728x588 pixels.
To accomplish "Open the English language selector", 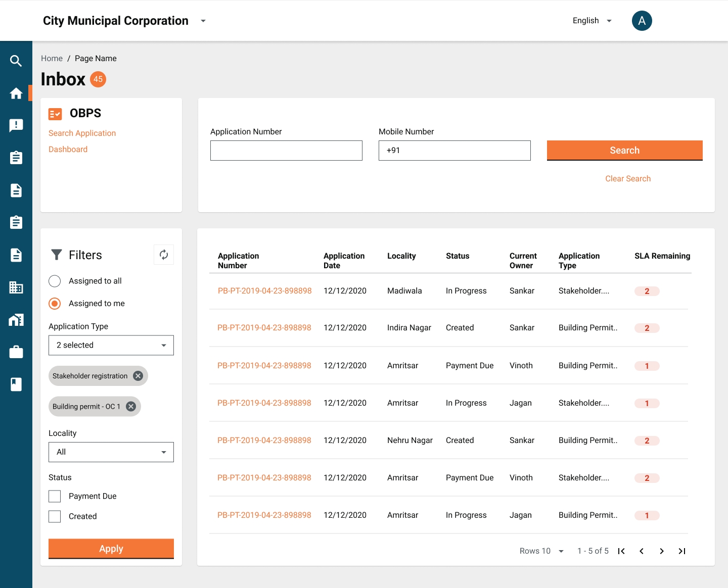I will [592, 21].
